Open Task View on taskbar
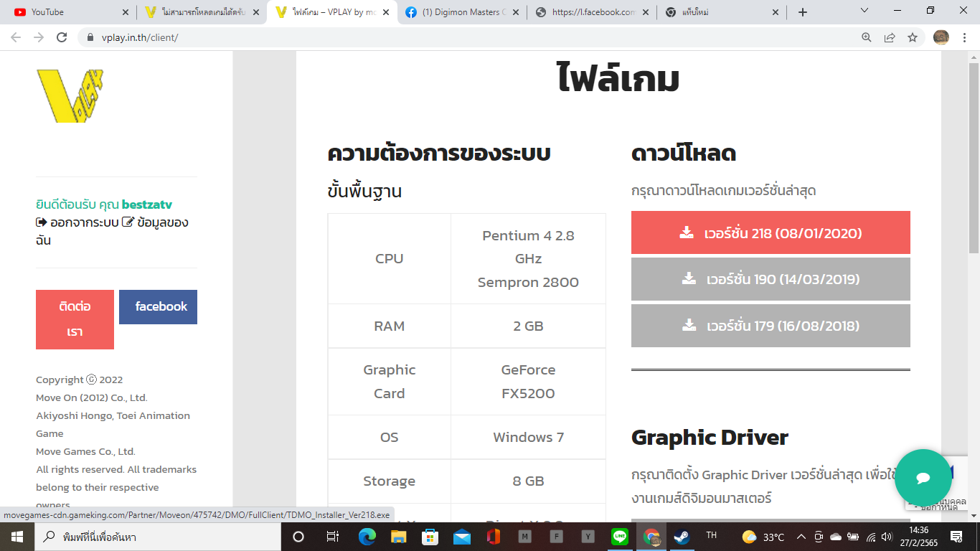Screen dimensions: 980x551 (332, 537)
